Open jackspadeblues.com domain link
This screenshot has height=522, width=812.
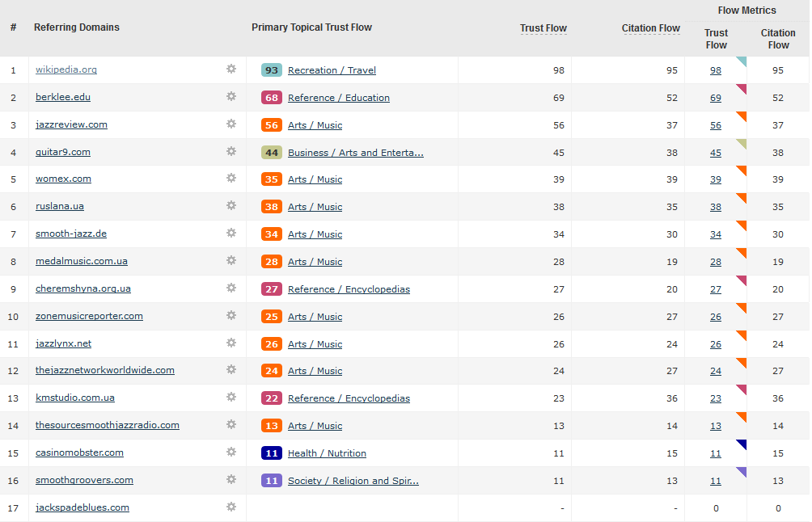point(82,507)
